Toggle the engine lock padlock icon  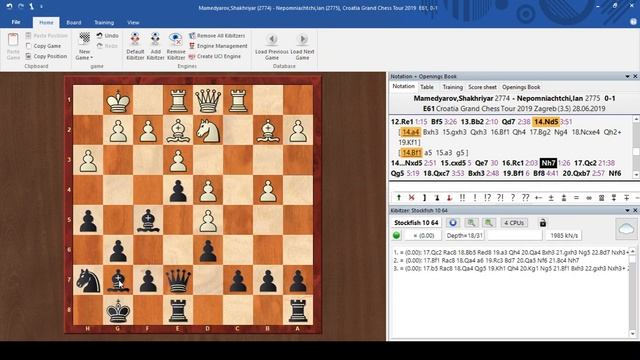(542, 223)
